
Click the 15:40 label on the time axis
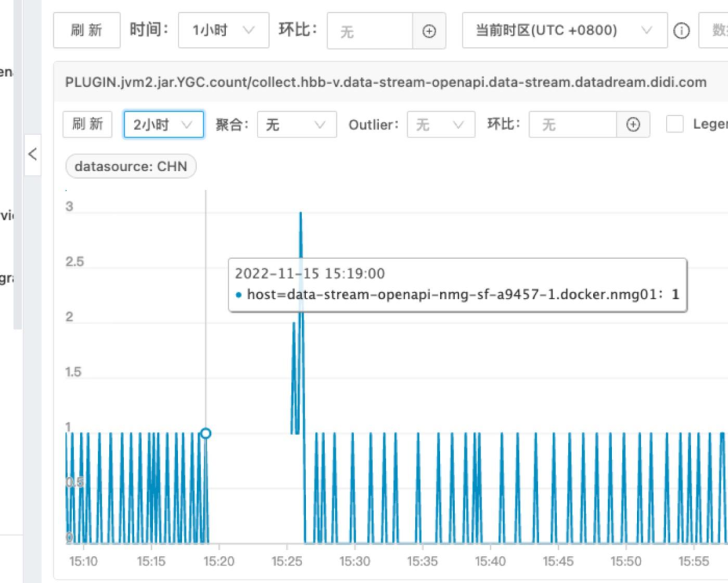[490, 561]
